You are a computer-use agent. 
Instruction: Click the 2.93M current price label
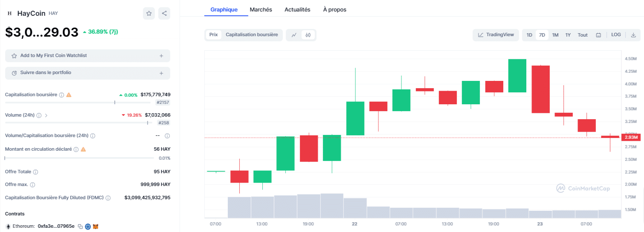(631, 137)
